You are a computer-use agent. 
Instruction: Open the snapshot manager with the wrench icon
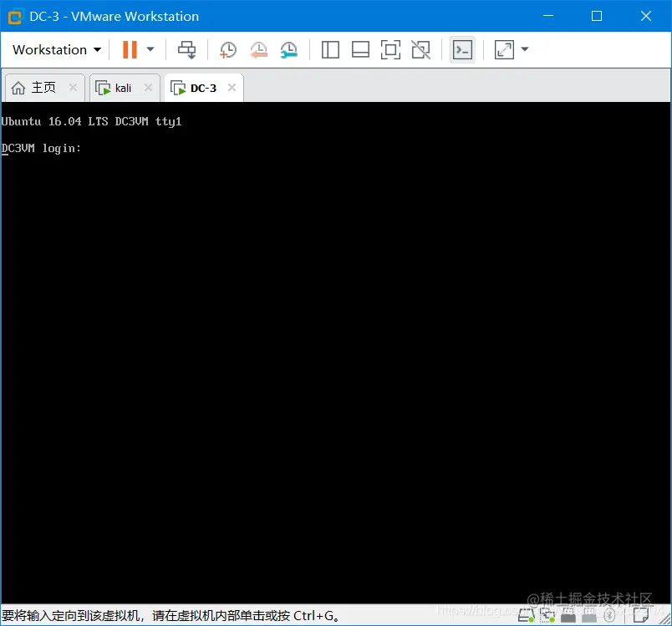(289, 49)
